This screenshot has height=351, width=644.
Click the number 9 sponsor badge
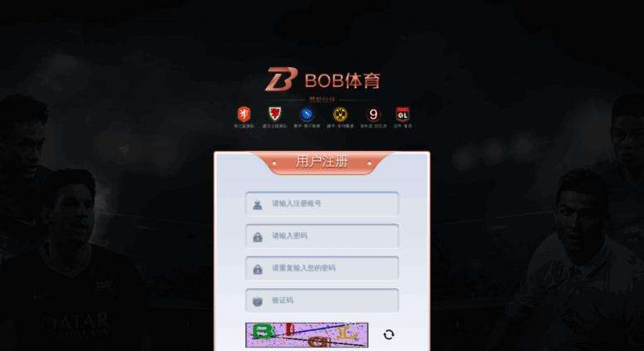pyautogui.click(x=373, y=115)
